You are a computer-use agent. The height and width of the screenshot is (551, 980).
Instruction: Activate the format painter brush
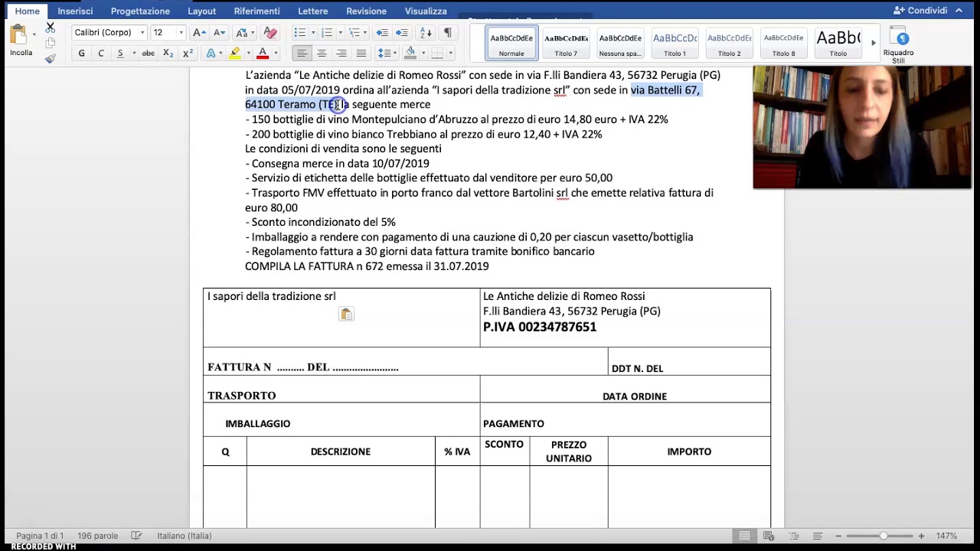tap(50, 58)
